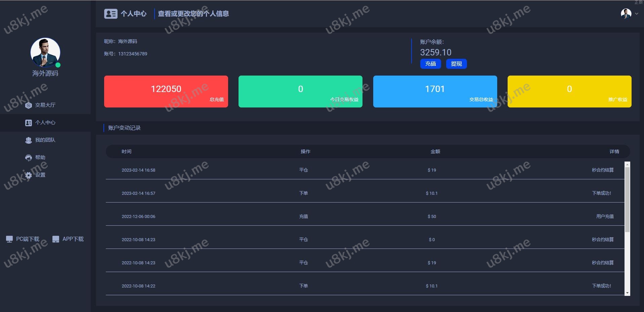Click the My Team people icon

pos(29,140)
